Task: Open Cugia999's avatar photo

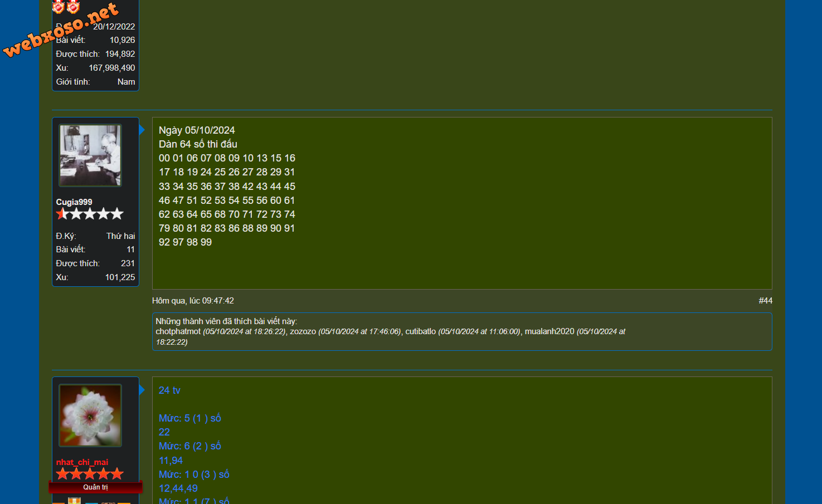Action: pyautogui.click(x=90, y=155)
